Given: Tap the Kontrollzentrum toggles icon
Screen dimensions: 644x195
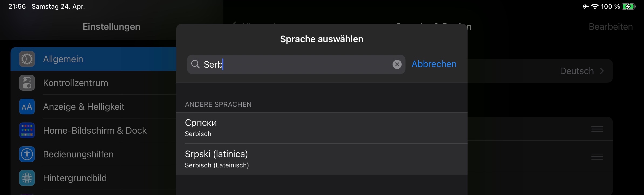Looking at the screenshot, I should (x=27, y=83).
